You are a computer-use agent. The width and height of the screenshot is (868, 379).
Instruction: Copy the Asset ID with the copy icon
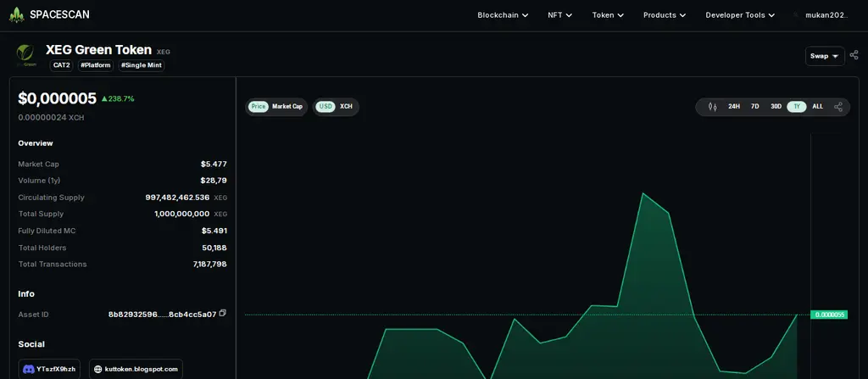[223, 313]
